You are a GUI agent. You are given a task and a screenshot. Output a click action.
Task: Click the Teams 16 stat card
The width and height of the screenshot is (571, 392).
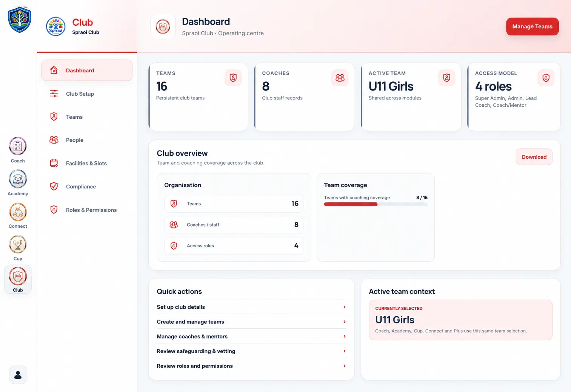[198, 97]
